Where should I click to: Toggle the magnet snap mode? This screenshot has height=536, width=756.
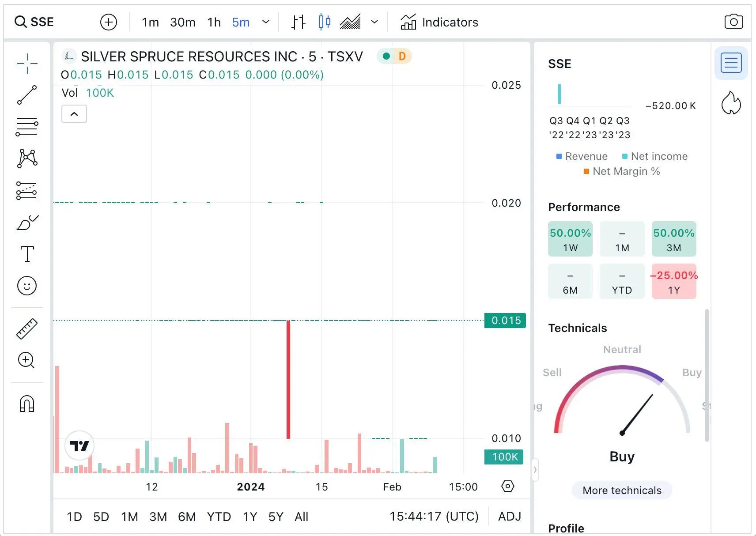click(27, 404)
